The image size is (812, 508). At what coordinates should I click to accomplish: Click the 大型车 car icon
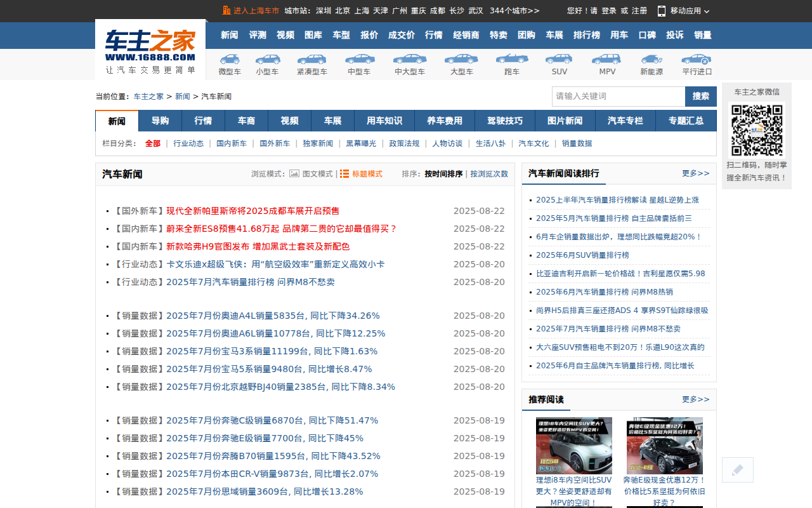(x=461, y=59)
